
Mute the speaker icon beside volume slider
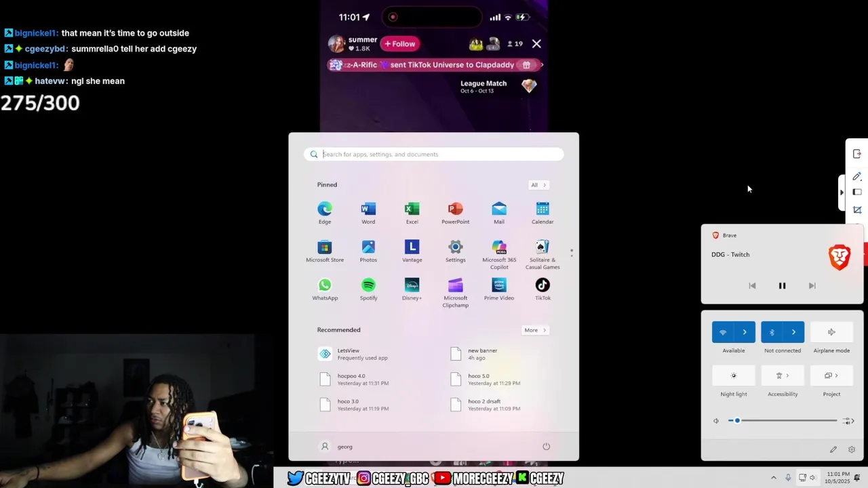716,421
